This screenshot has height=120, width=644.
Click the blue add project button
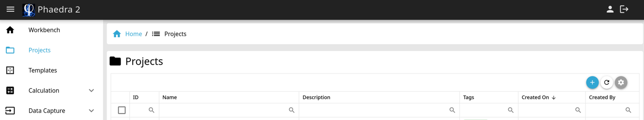(592, 82)
